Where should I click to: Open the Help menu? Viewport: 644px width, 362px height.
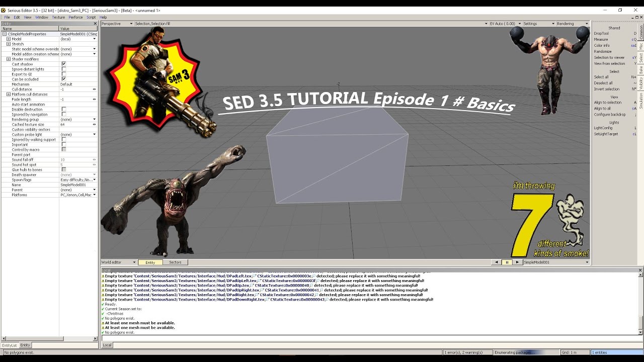point(103,17)
